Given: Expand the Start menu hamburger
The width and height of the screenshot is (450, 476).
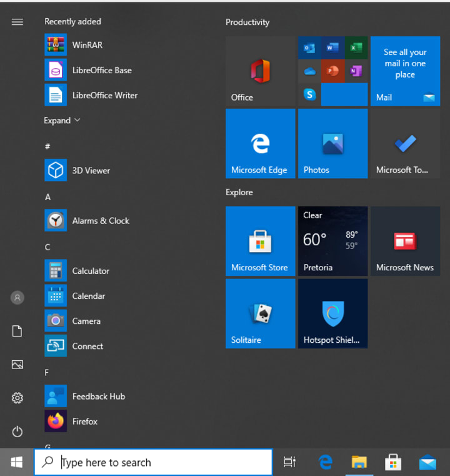Looking at the screenshot, I should pos(17,22).
